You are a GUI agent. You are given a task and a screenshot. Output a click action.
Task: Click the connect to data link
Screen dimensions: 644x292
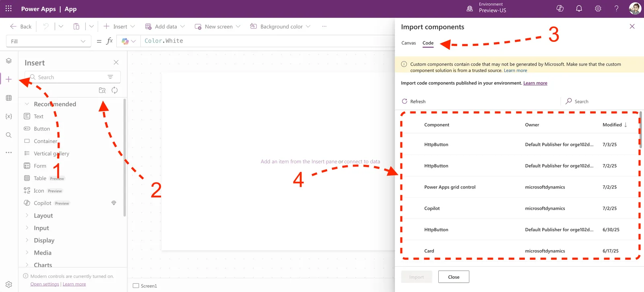tap(362, 161)
